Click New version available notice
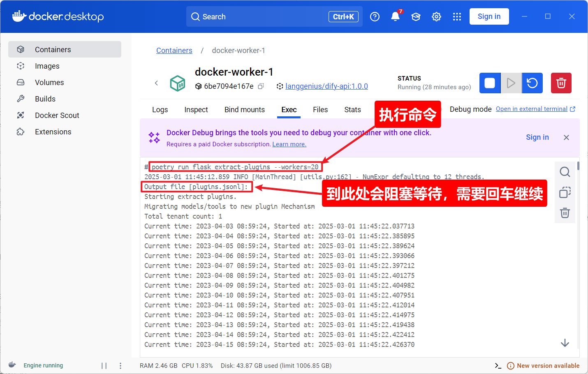Screen dimensions: 588x374 coord(543,365)
